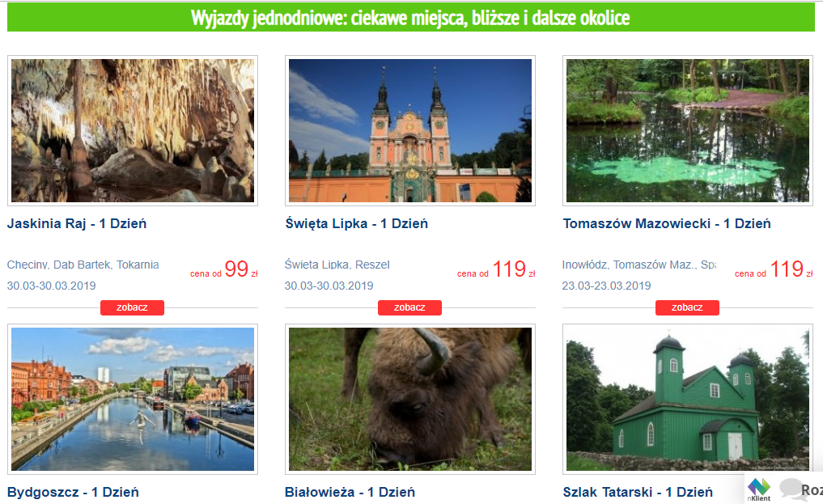Click the Chęciny, Dąb Bartek, Tokarnia text

83,265
